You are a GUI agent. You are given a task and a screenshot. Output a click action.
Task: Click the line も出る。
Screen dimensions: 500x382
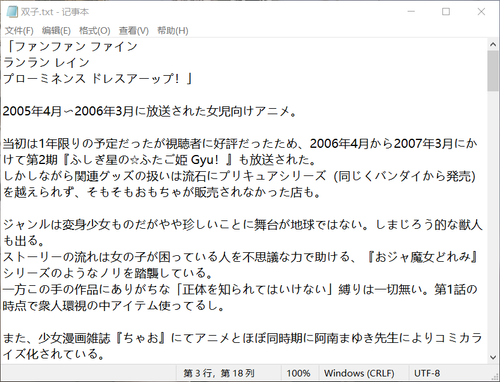pos(24,241)
